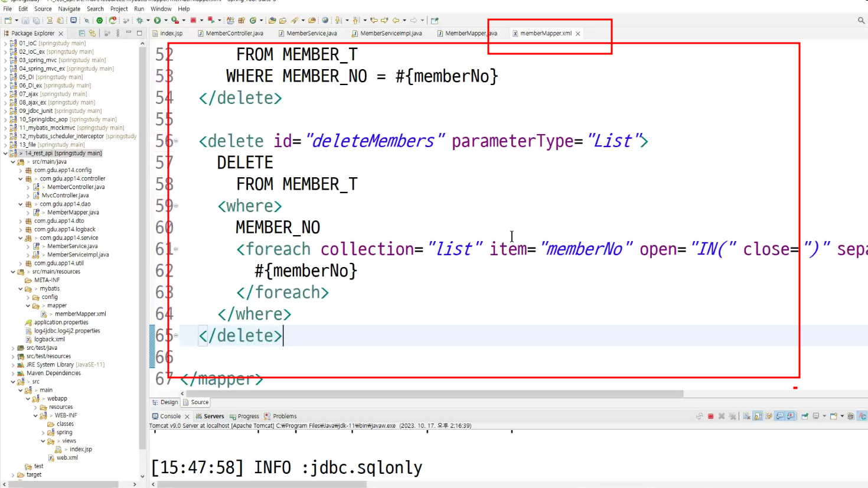The height and width of the screenshot is (488, 868).
Task: Toggle Word Wrap in Console toolbar
Action: (769, 416)
